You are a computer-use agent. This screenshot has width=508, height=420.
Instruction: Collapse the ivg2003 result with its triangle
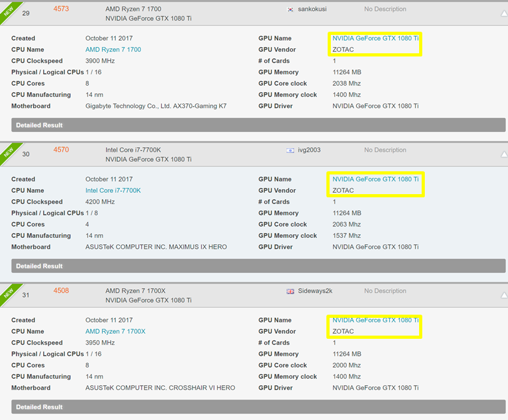[504, 154]
